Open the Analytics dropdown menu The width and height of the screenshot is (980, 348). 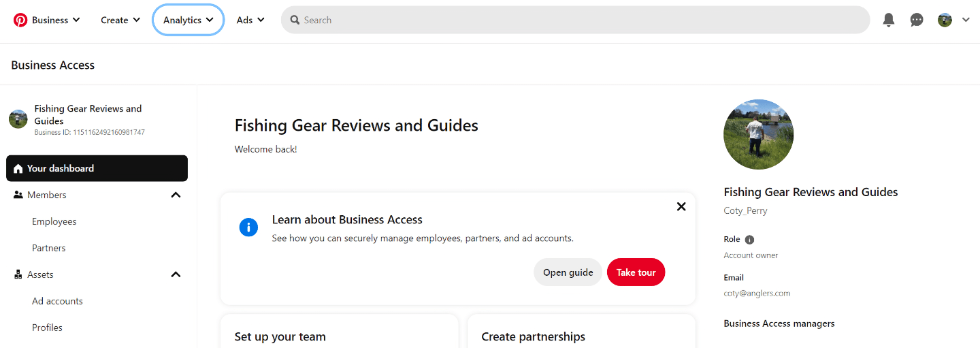189,20
